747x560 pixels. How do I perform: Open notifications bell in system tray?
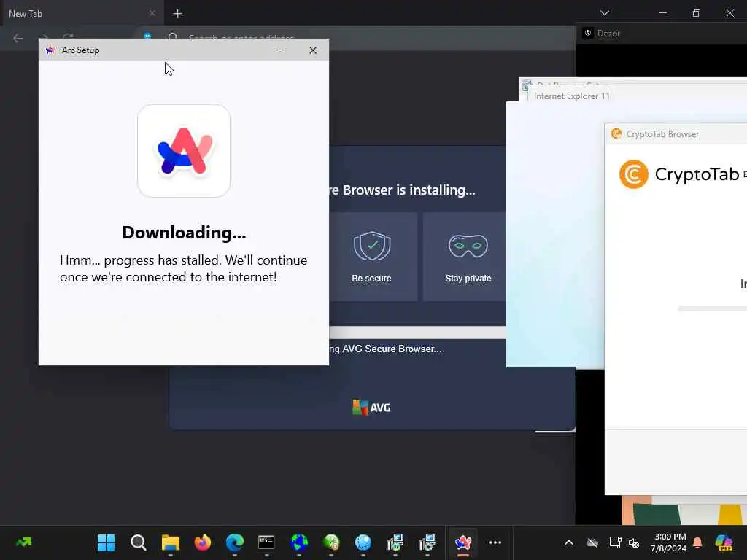[697, 542]
